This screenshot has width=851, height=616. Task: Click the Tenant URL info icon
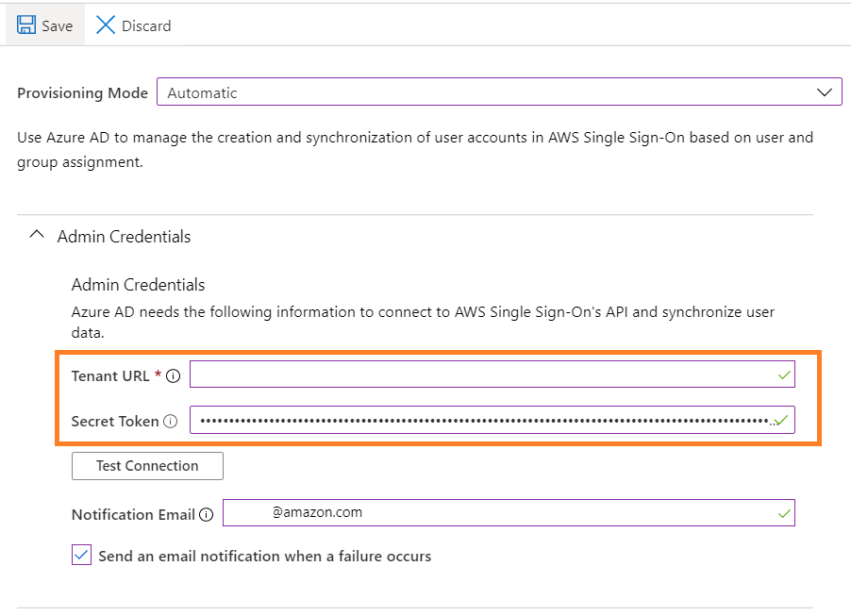pyautogui.click(x=173, y=375)
